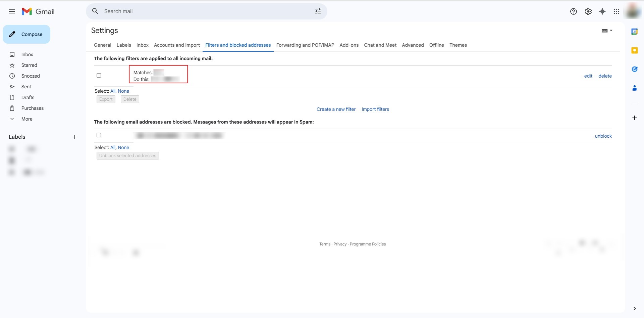644x318 pixels.
Task: Open the Google apps grid
Action: pyautogui.click(x=616, y=11)
